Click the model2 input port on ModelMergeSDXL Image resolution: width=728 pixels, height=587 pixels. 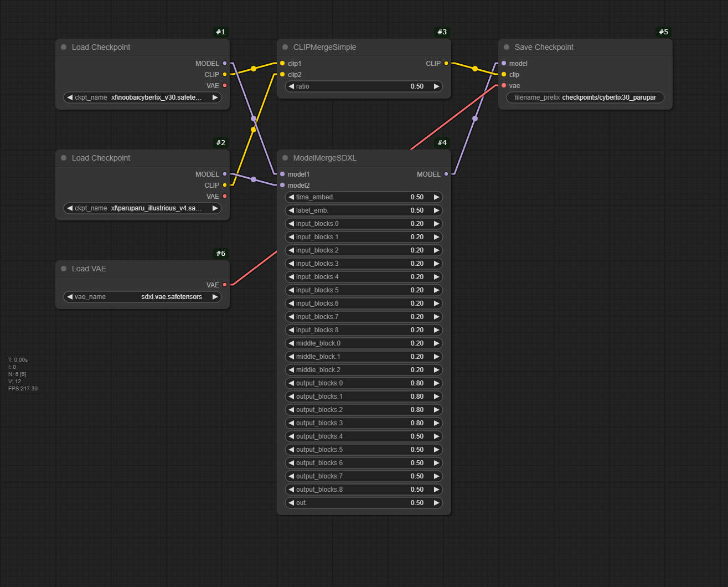282,186
